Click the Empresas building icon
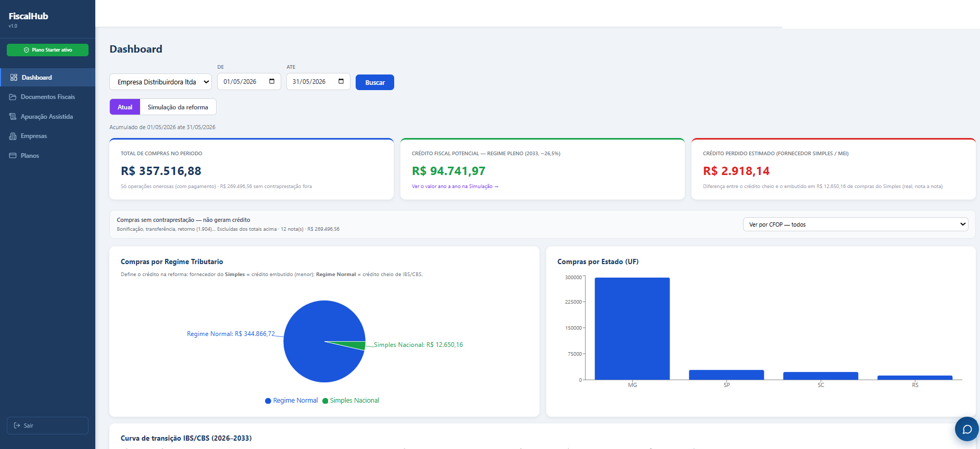980x449 pixels. 12,136
